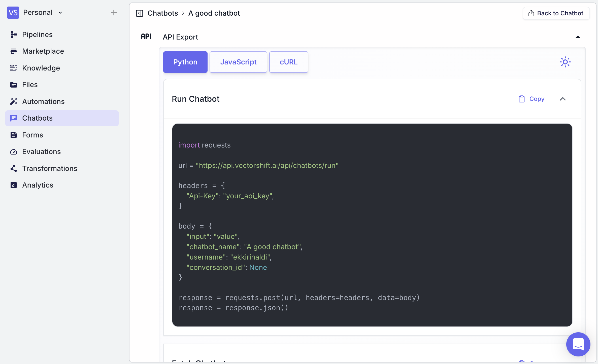The image size is (598, 364).
Task: Open the Pipelines section
Action: [37, 34]
